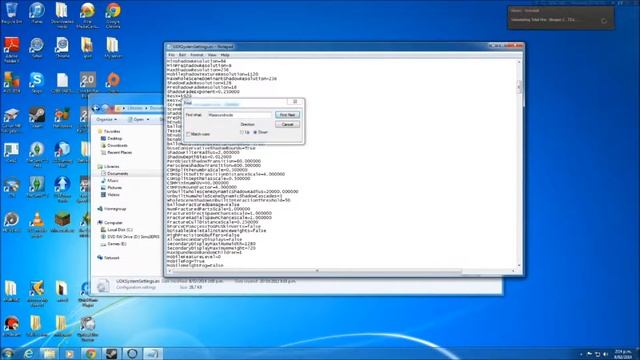Select Homegroup in the navigation pane
This screenshot has width=640, height=360.
pos(115,209)
